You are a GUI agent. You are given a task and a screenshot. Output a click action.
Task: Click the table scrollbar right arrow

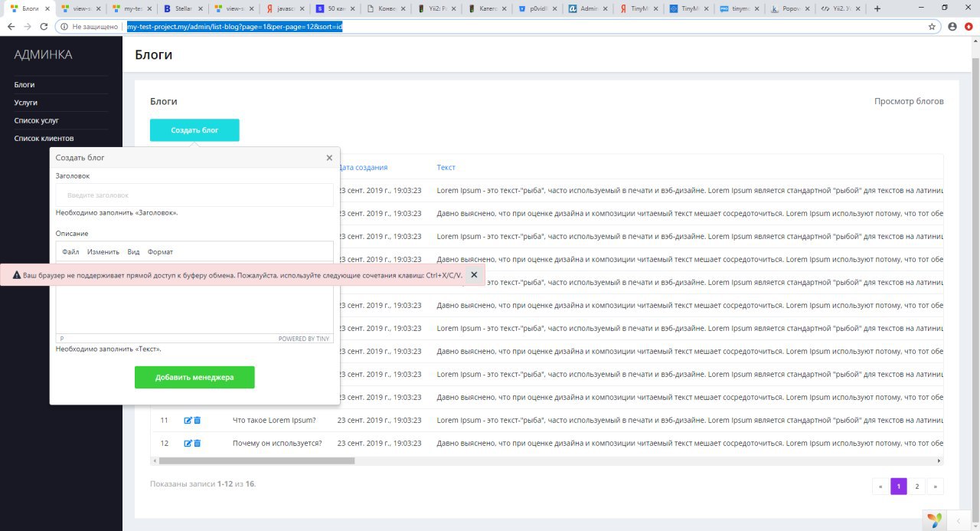click(939, 461)
